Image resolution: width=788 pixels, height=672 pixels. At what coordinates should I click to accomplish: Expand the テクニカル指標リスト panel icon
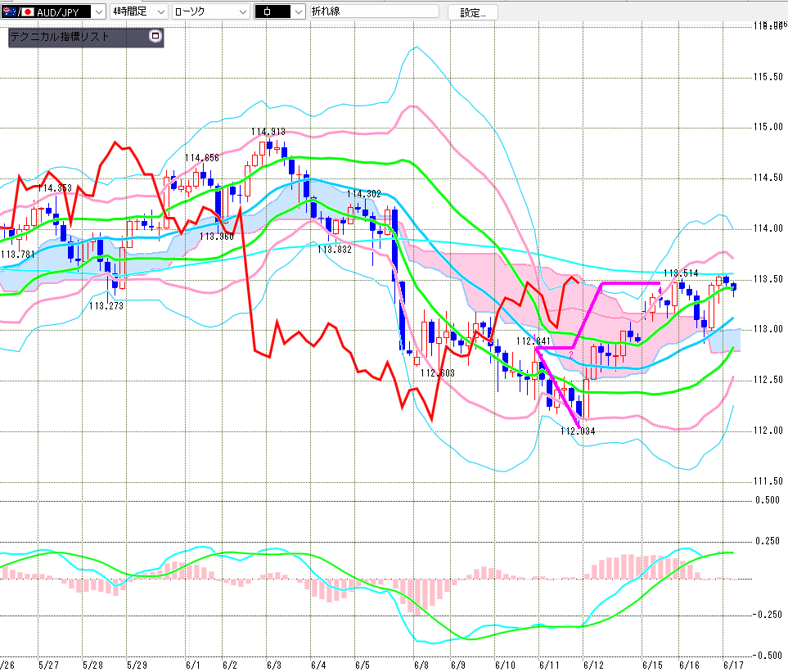[155, 36]
